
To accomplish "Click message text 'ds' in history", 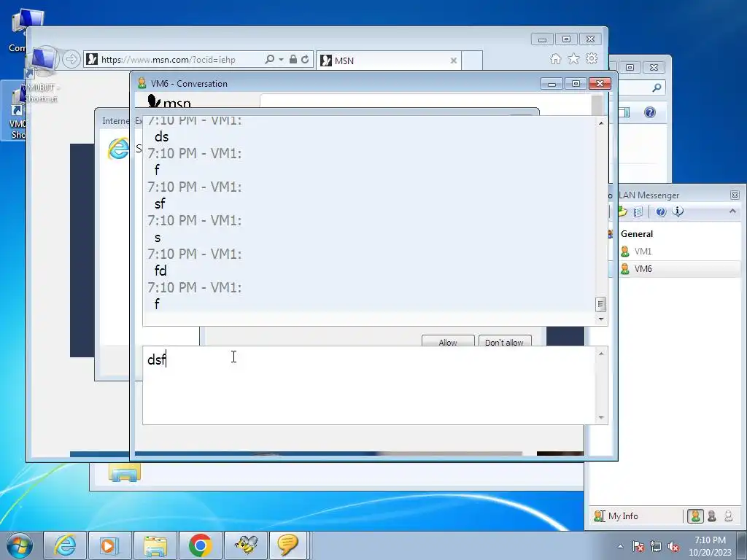I will pos(161,137).
